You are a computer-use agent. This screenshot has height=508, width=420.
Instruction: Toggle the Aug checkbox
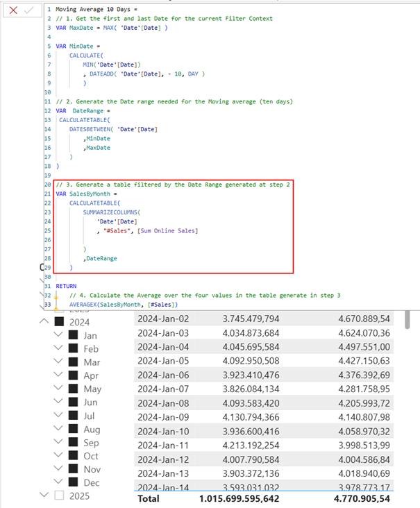pos(74,428)
